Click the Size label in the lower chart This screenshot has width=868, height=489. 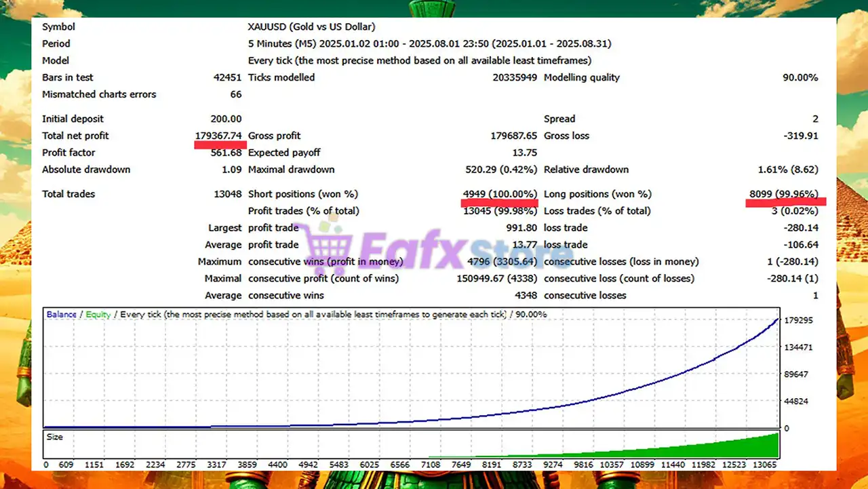[x=54, y=437]
